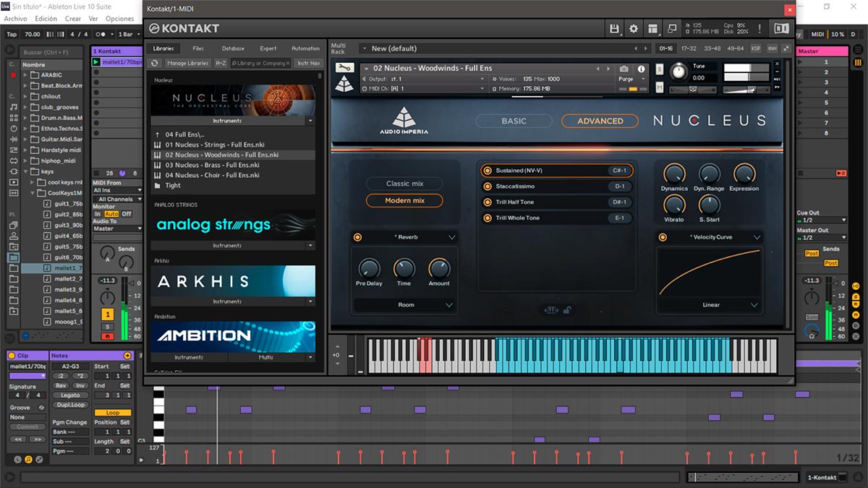Select Audio Effects waveform icon in browser
Screen dimensions: 868x488
point(13,139)
